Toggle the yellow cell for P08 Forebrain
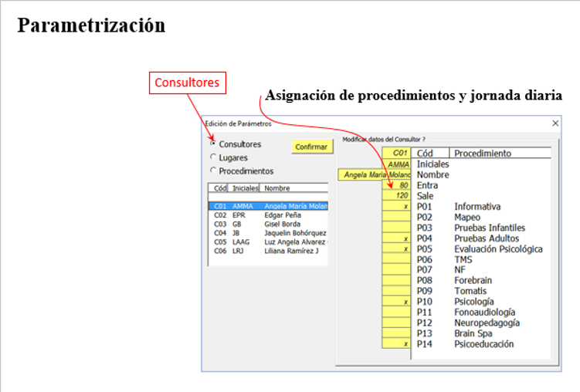This screenshot has width=580, height=392. point(396,280)
